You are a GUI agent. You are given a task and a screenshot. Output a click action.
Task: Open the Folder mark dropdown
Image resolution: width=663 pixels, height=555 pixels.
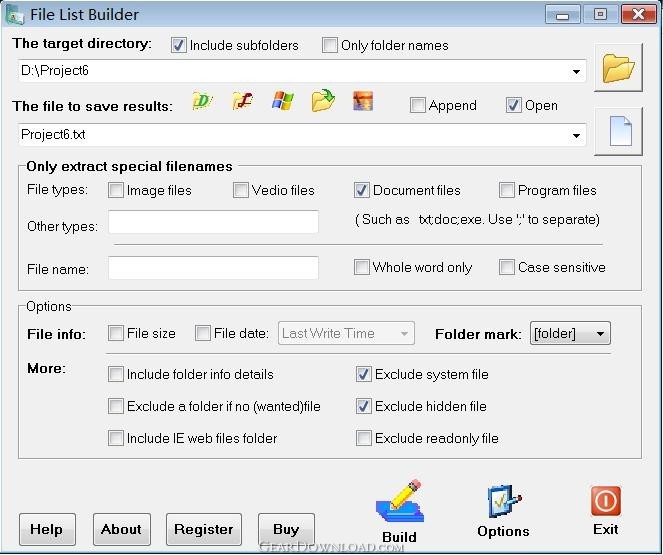click(x=600, y=334)
